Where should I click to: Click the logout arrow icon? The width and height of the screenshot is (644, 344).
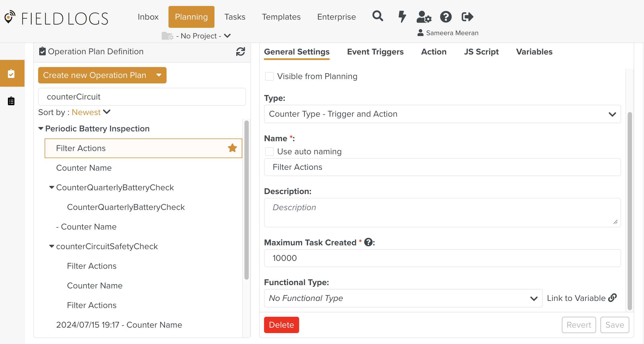click(467, 17)
